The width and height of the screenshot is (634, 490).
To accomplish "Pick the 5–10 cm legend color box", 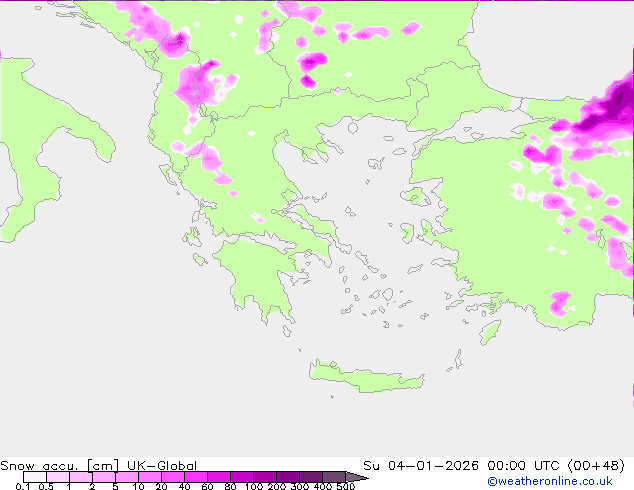I will click(x=127, y=477).
